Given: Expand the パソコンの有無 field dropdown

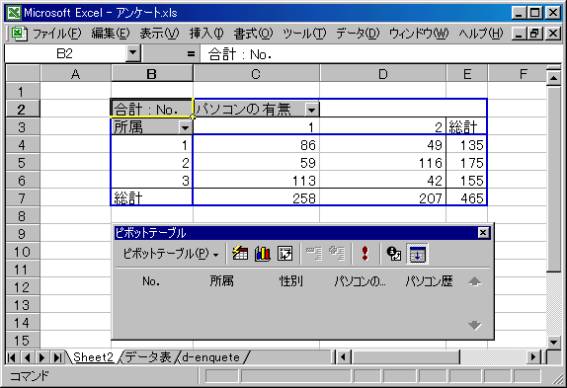Looking at the screenshot, I should coord(311,109).
